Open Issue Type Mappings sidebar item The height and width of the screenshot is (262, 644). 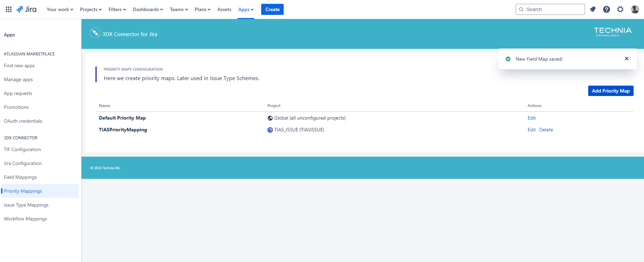[x=26, y=205]
